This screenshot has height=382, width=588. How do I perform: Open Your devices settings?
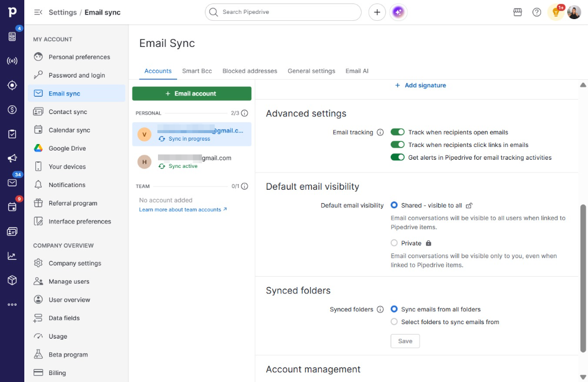click(x=76, y=167)
